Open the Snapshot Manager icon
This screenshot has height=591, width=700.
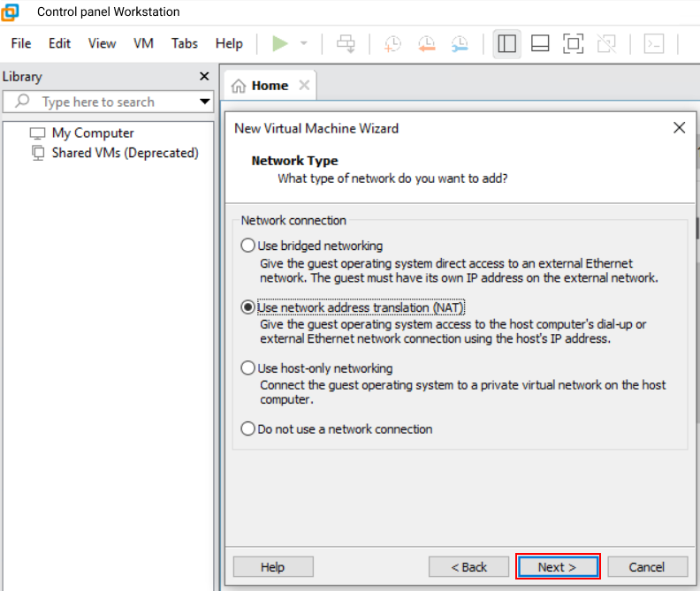tap(460, 43)
